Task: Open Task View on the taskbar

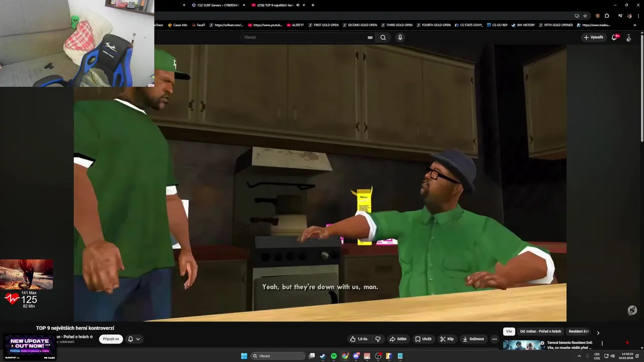Action: pyautogui.click(x=311, y=356)
